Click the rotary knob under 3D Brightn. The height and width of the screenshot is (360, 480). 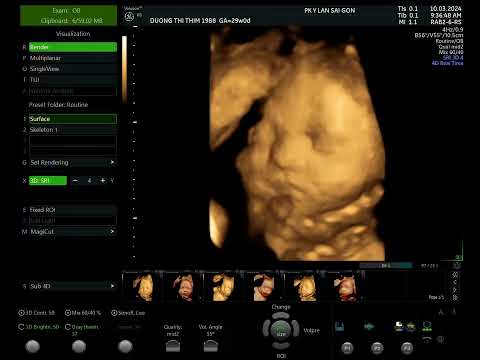coord(33,347)
